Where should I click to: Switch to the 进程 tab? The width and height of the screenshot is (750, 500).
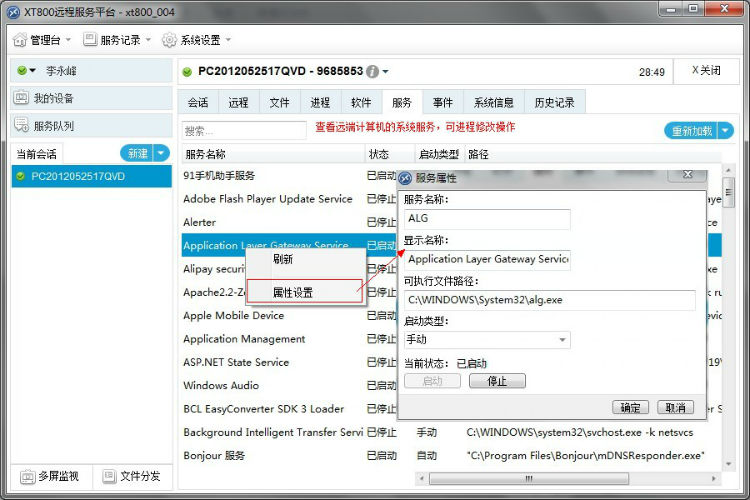tap(320, 102)
